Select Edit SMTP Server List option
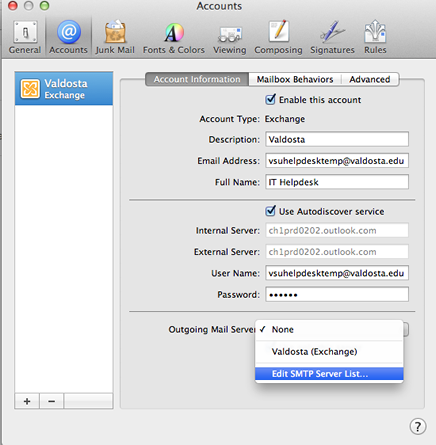 click(x=329, y=374)
